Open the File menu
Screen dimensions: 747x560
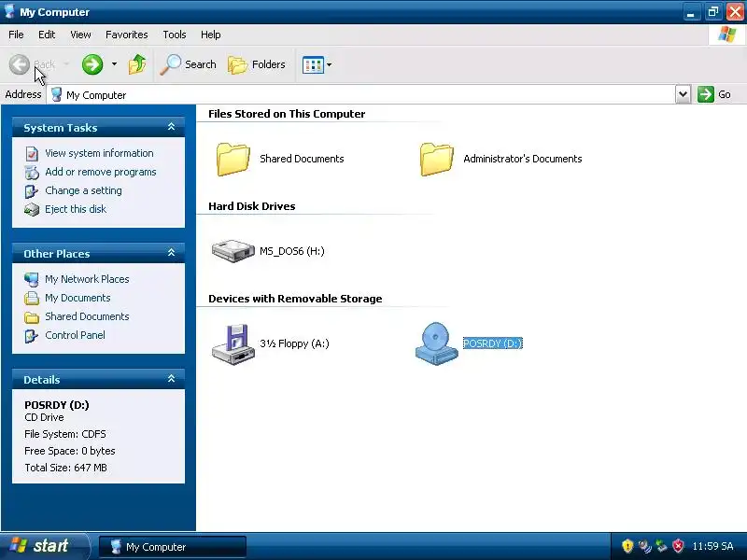tap(16, 35)
